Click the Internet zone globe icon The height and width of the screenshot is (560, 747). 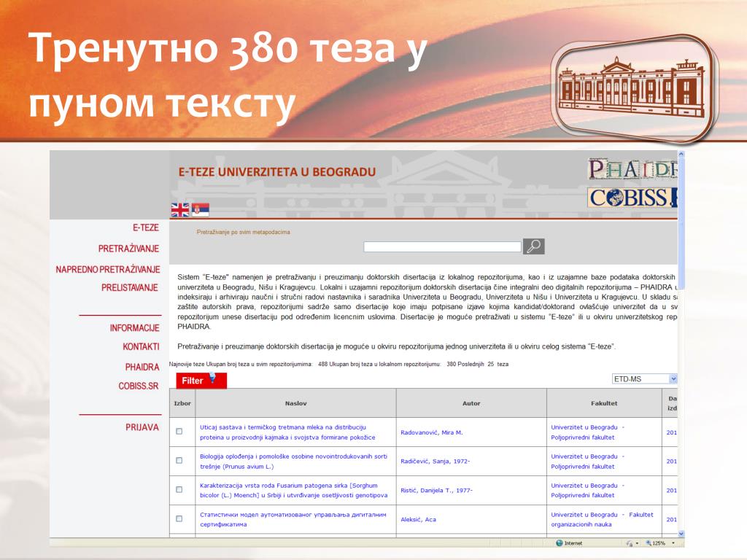pos(560,542)
